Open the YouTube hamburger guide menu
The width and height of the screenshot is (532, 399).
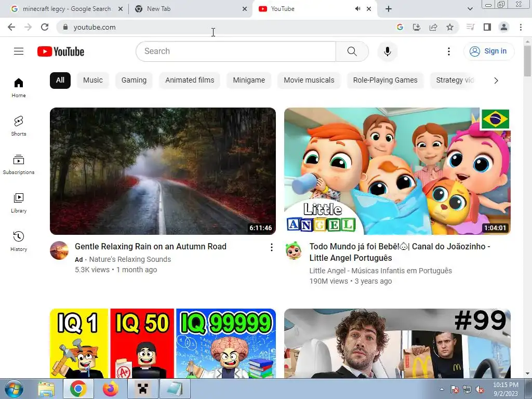click(19, 51)
